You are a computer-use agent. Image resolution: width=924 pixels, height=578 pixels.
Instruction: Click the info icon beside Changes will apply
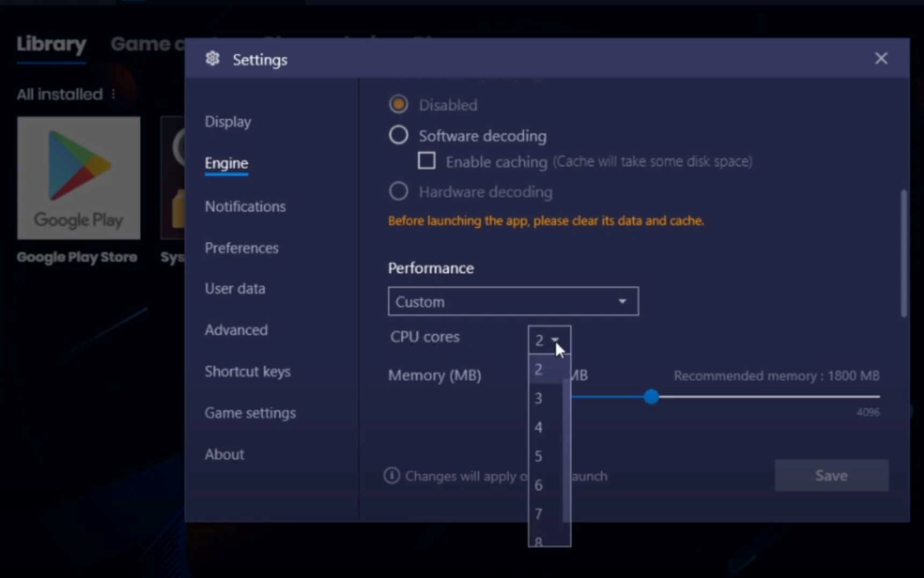pyautogui.click(x=392, y=475)
